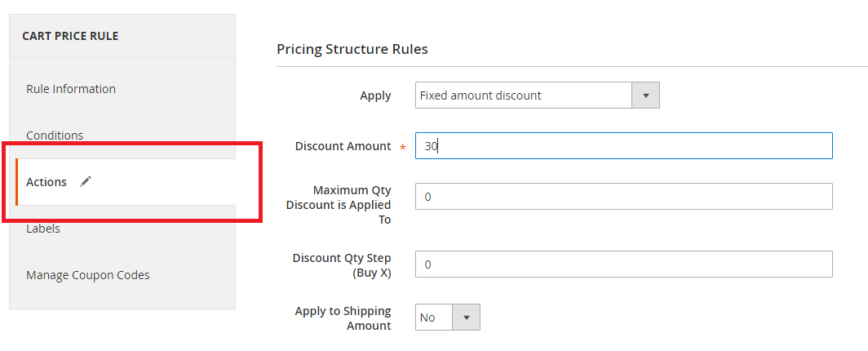Click the Maximum Qty Discount is Applied To label
868x351 pixels.
click(x=339, y=205)
